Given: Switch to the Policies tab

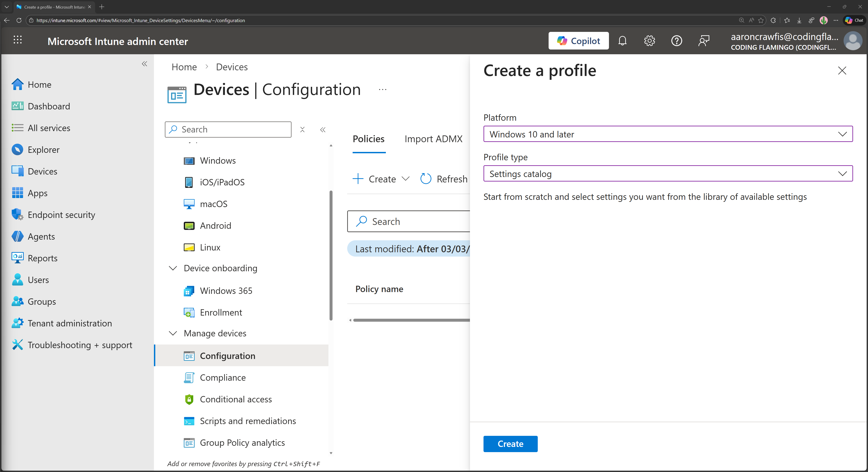Looking at the screenshot, I should 368,139.
